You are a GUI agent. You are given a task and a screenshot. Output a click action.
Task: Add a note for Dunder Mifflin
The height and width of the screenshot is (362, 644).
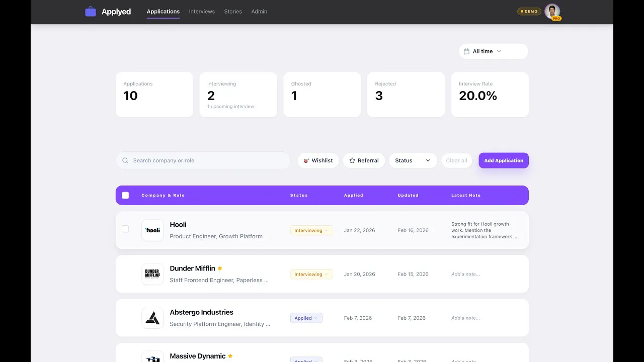[x=465, y=274]
